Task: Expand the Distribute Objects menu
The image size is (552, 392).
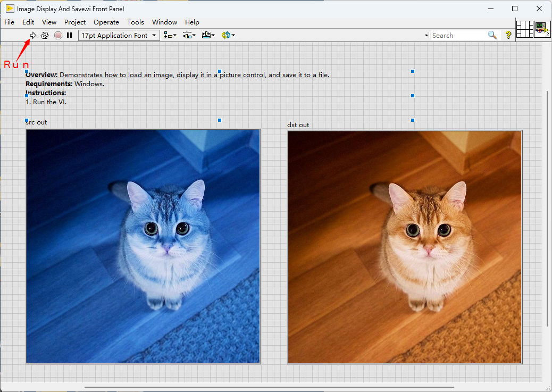Action: 189,36
